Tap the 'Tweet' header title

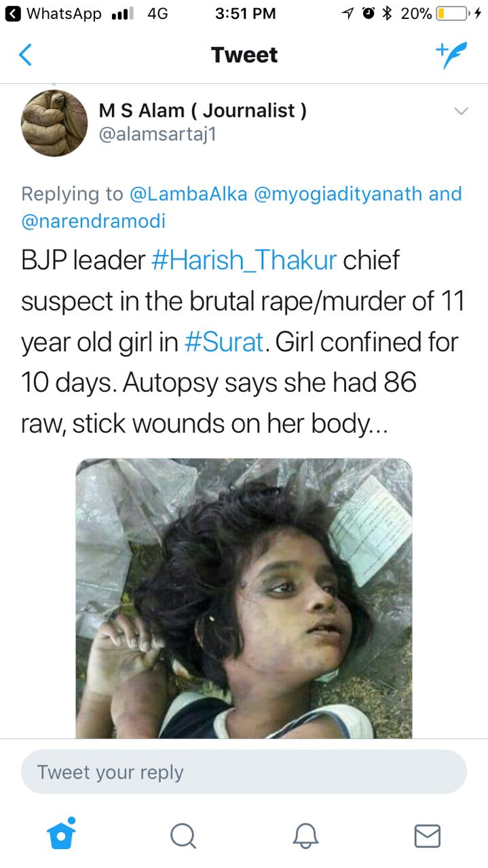tap(244, 55)
